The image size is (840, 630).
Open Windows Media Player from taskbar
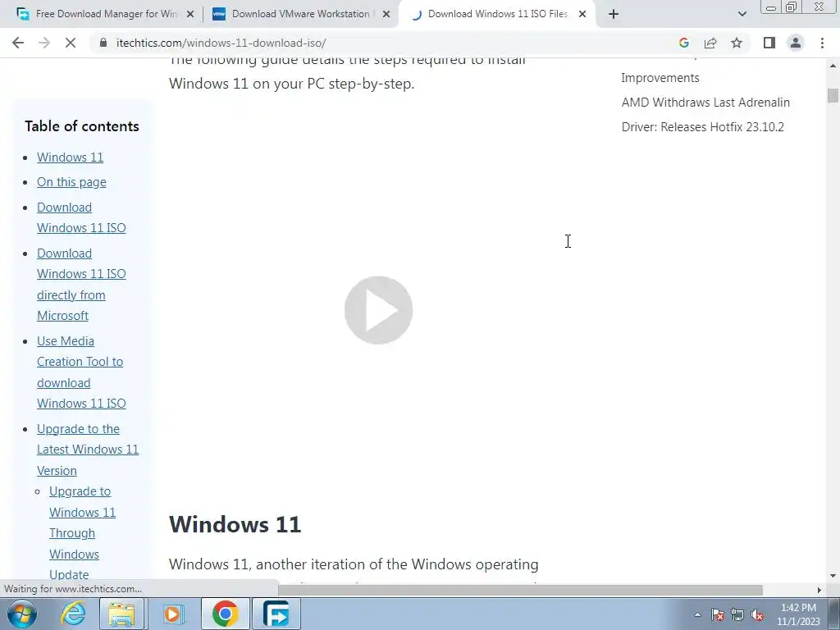coord(172,614)
